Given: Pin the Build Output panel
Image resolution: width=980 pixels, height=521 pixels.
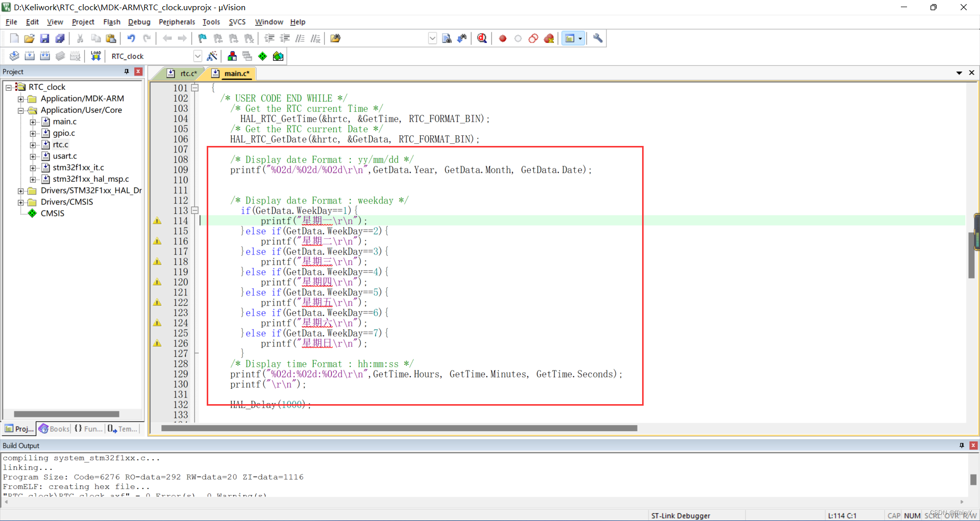Looking at the screenshot, I should click(962, 445).
